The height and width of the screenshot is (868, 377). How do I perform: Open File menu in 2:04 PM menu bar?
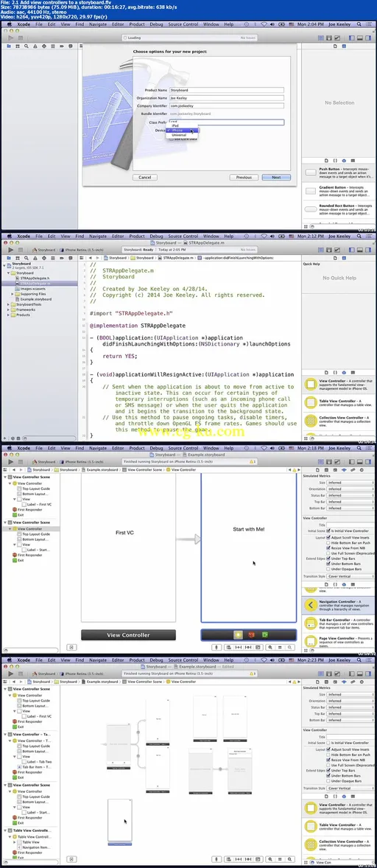39,25
